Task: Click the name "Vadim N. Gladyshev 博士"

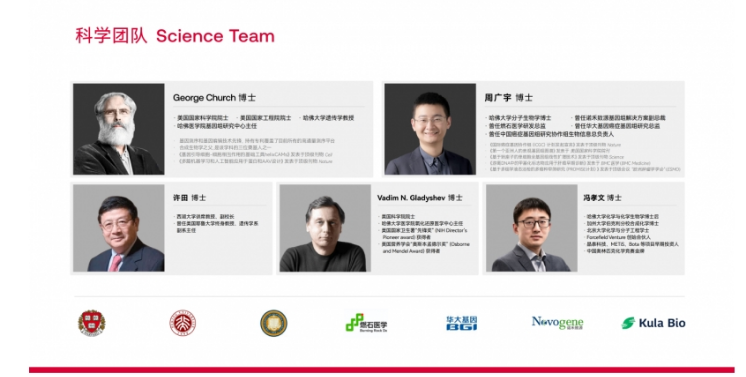Action: (420, 198)
